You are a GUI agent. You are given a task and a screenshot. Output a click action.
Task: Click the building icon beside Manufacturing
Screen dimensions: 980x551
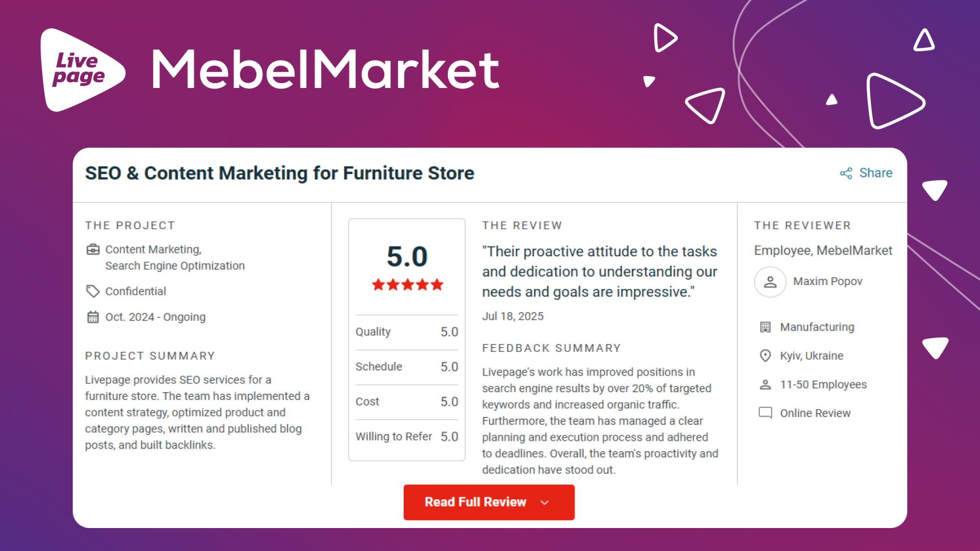click(765, 327)
